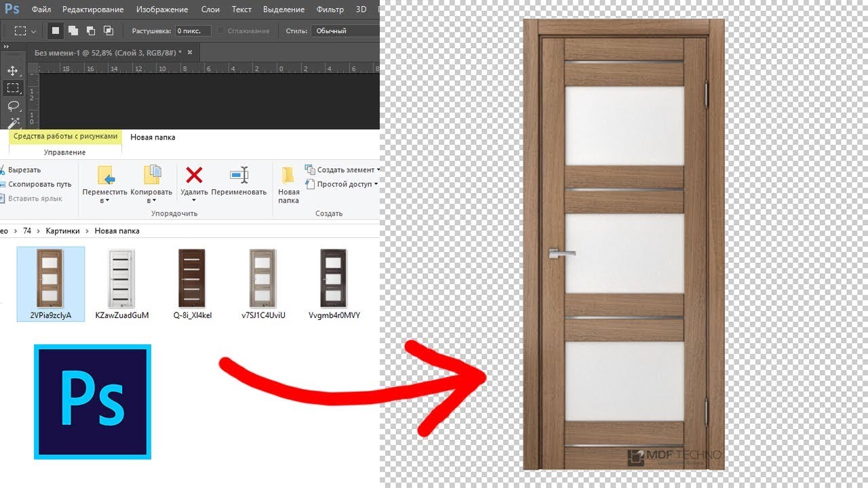This screenshot has width=868, height=488.
Task: Click the Удалить red X icon
Action: point(194,176)
